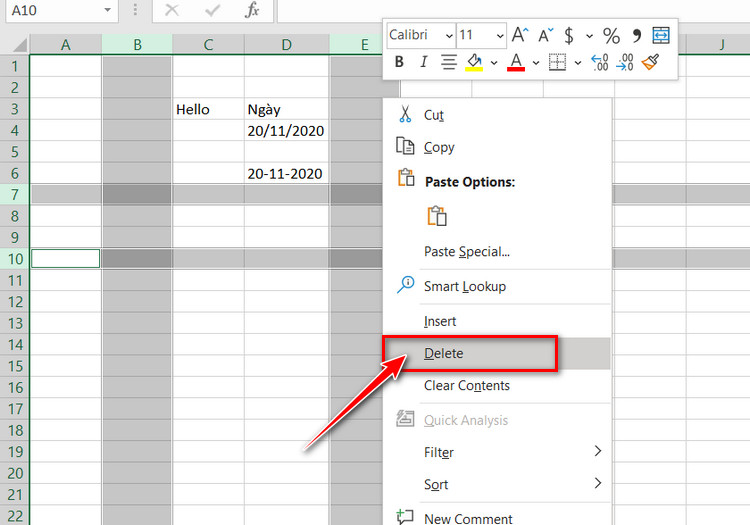Viewport: 750px width, 525px height.
Task: Click the formula bar Enter checkmark
Action: click(212, 10)
